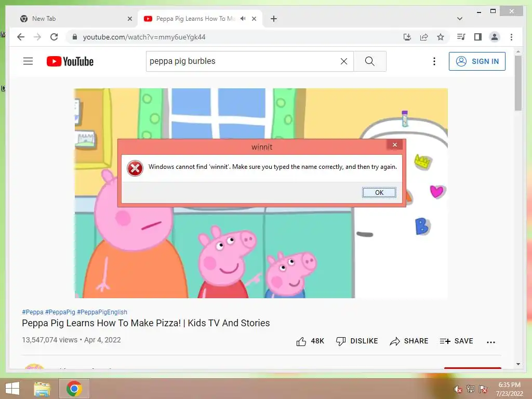Click the Chrome taskbar icon

click(74, 389)
